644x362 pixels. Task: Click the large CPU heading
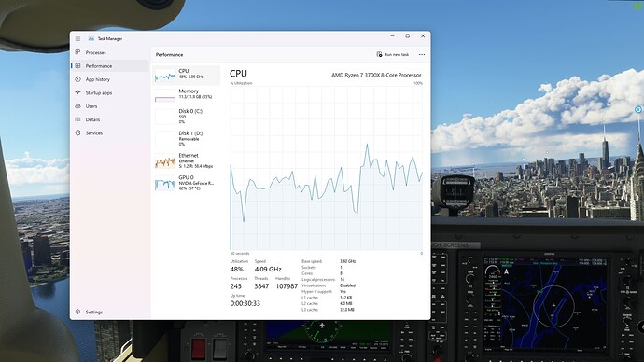[238, 74]
